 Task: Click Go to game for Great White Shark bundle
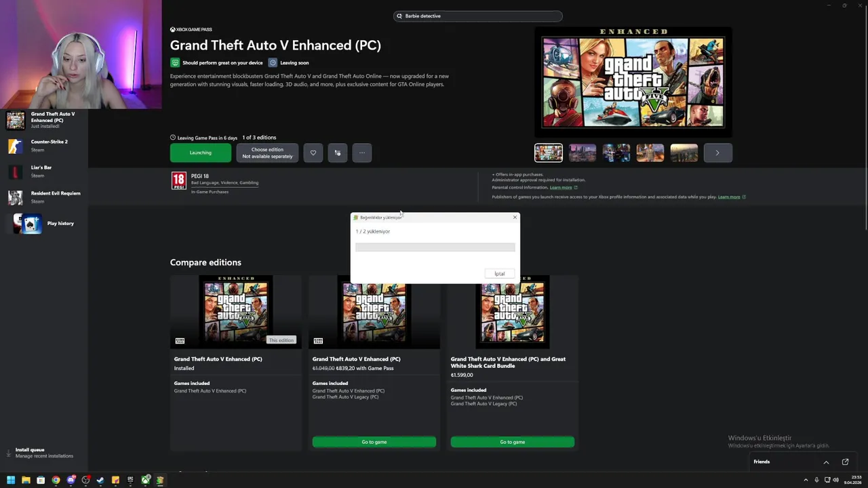[513, 442]
